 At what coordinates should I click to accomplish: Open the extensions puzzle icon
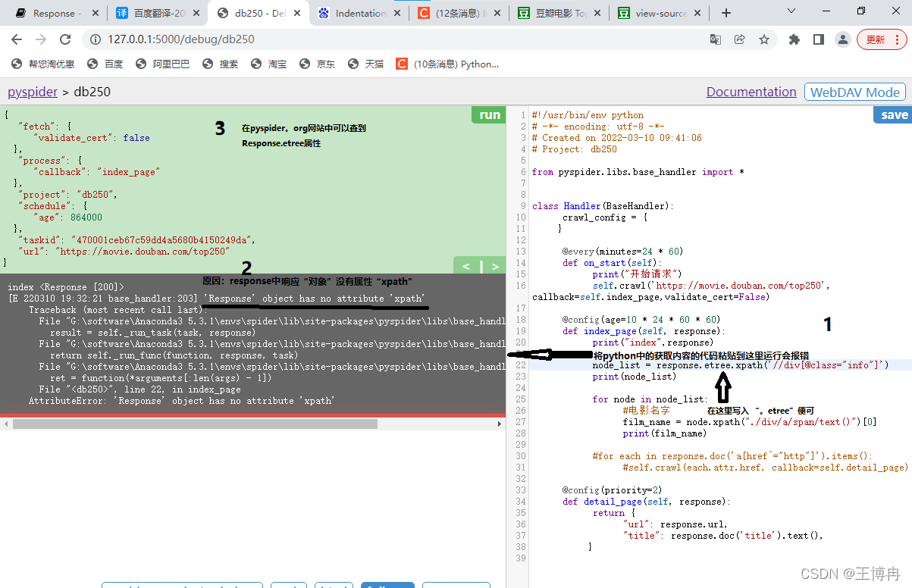pos(794,39)
